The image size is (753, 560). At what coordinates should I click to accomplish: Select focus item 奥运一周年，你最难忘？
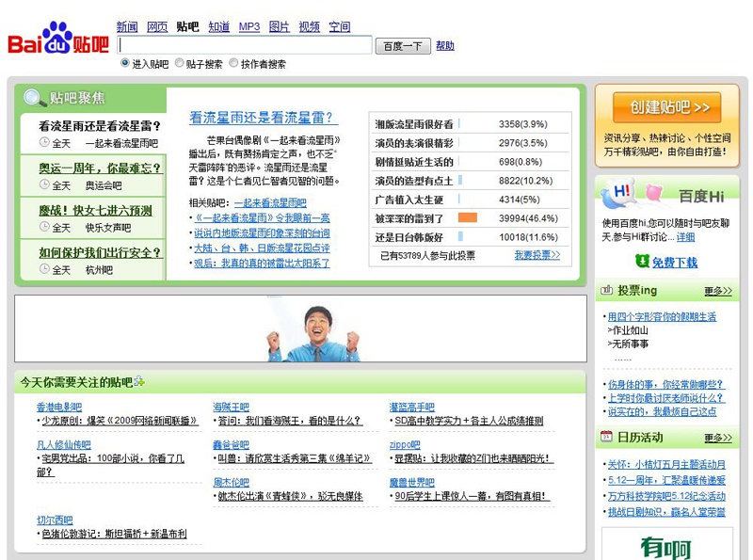pyautogui.click(x=100, y=168)
